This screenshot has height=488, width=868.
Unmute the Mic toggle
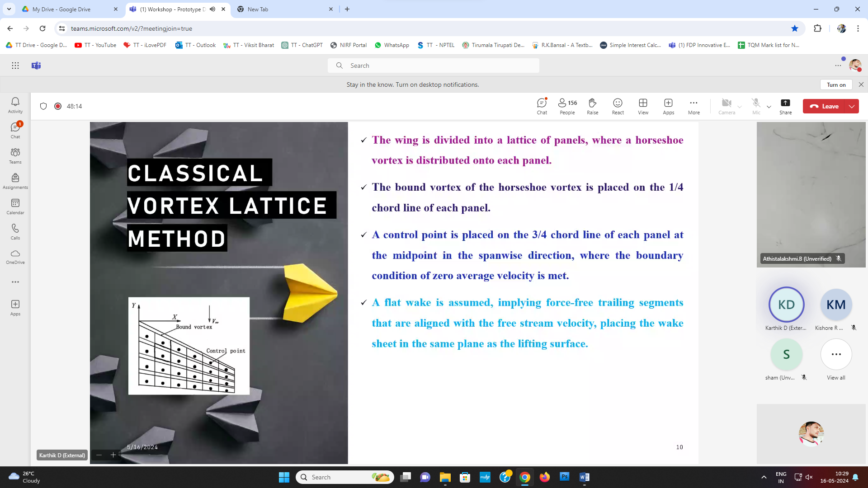(x=756, y=106)
